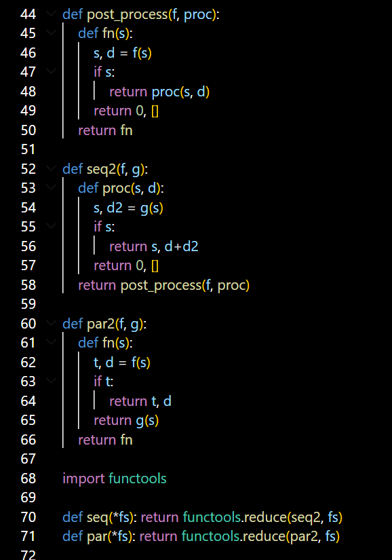392x560 pixels.
Task: Place cursor on post_process in line 44
Action: pos(128,15)
